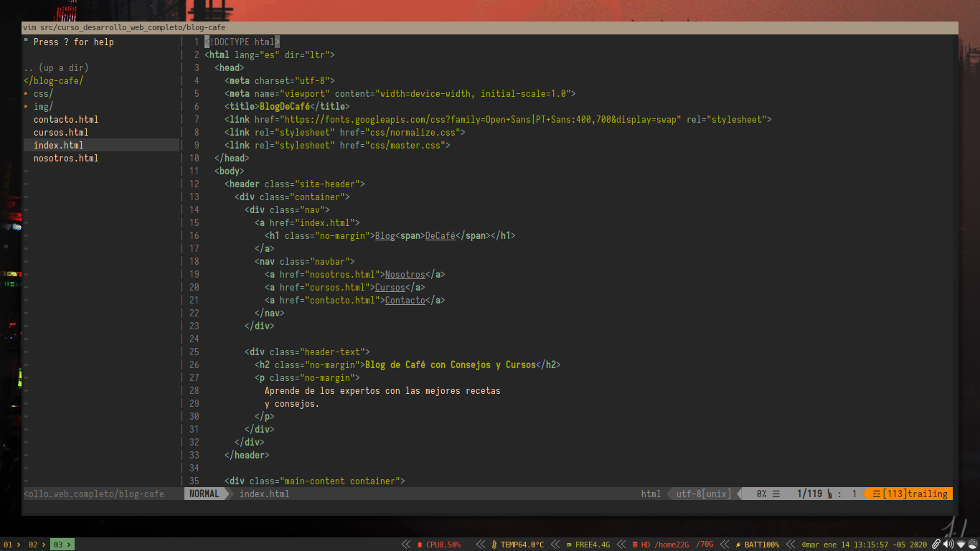Go up a directory via '.. (up a dir)'
This screenshot has width=980, height=551.
tap(56, 67)
